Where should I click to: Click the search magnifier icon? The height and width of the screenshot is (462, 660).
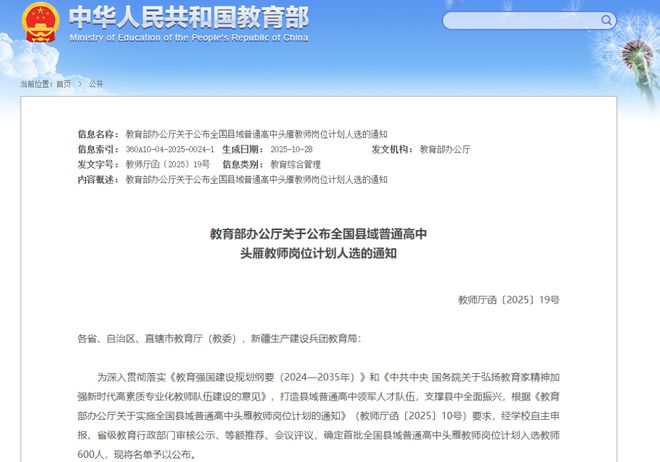(x=606, y=20)
